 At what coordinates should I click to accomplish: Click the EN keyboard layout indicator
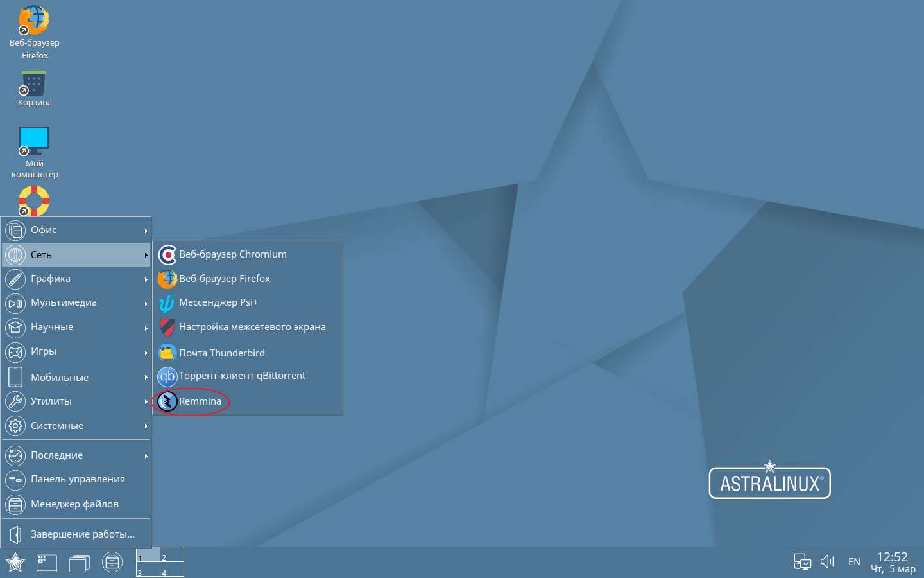coord(854,562)
